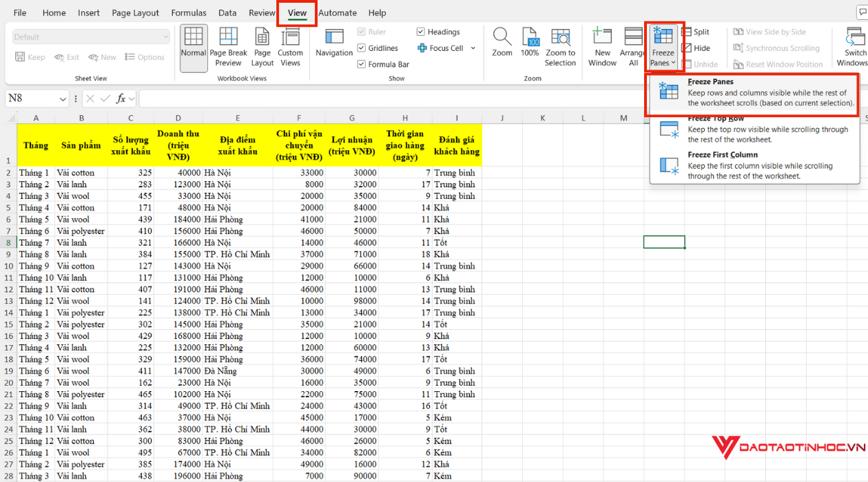Screen dimensions: 868x482
Task: Set zoom to 100%
Action: 530,43
